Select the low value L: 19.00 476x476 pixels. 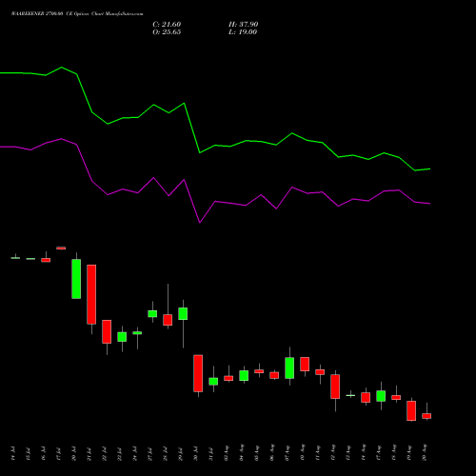(243, 32)
